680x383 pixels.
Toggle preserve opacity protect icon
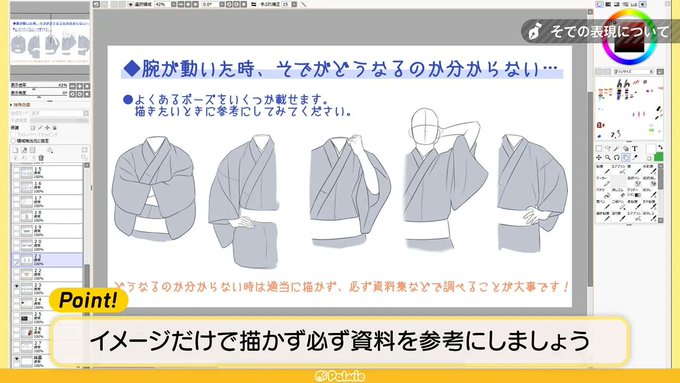click(x=33, y=128)
